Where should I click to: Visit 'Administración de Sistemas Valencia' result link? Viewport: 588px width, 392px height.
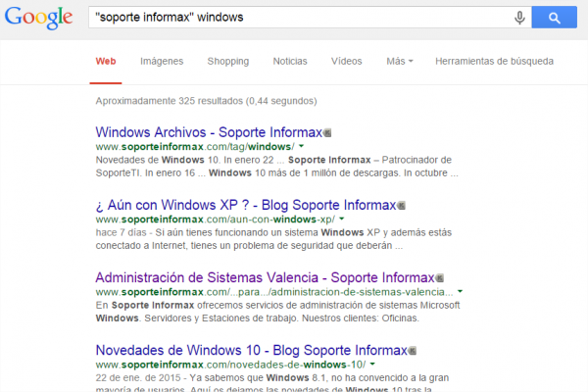pos(265,277)
